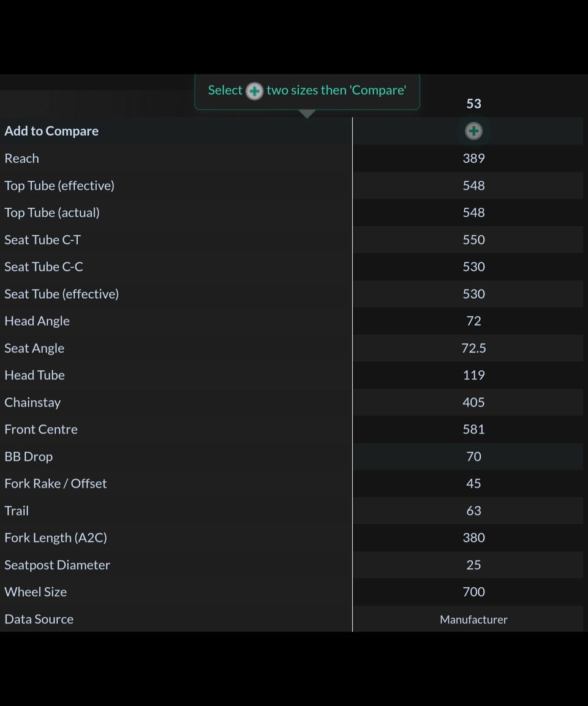Click the Top Tube (effective) label
The height and width of the screenshot is (706, 588).
point(59,186)
